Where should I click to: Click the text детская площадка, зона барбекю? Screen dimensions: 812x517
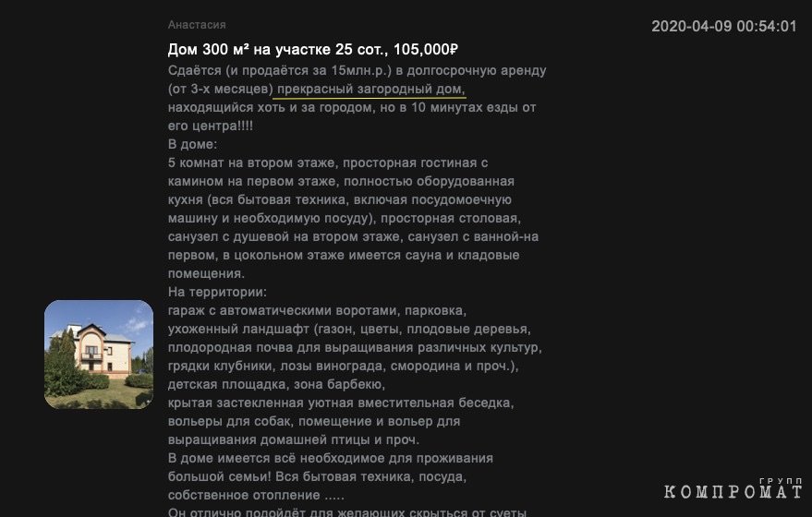point(276,384)
